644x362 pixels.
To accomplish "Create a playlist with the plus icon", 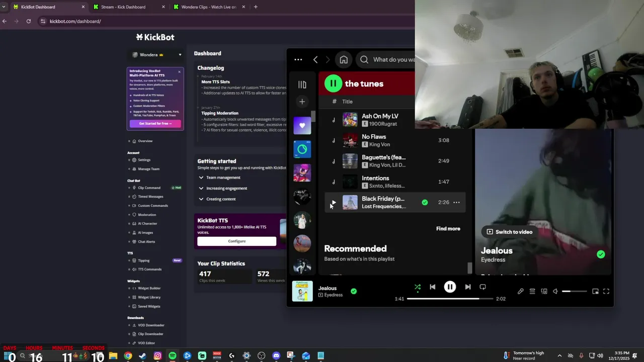I will click(x=302, y=102).
